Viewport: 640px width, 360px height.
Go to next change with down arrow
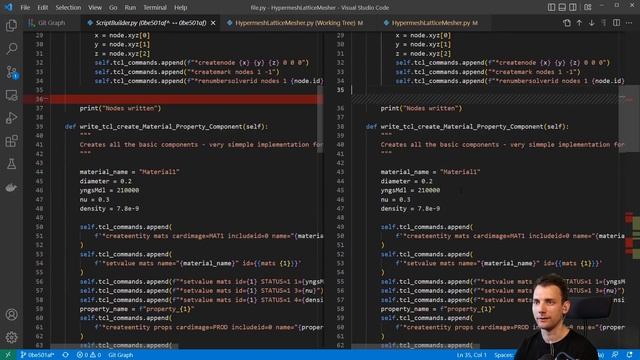[591, 23]
